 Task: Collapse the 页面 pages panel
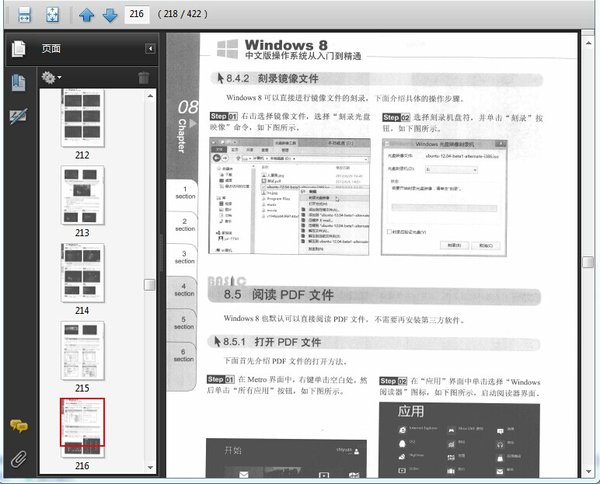click(150, 49)
